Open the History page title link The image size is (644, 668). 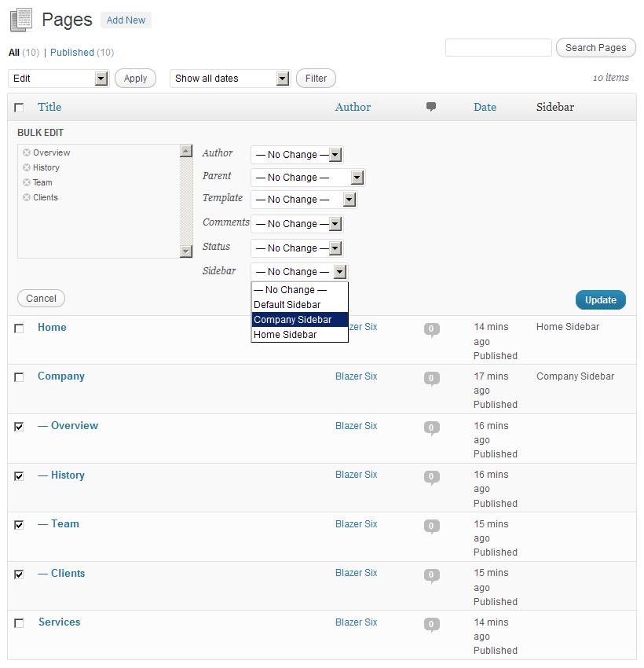(x=61, y=475)
